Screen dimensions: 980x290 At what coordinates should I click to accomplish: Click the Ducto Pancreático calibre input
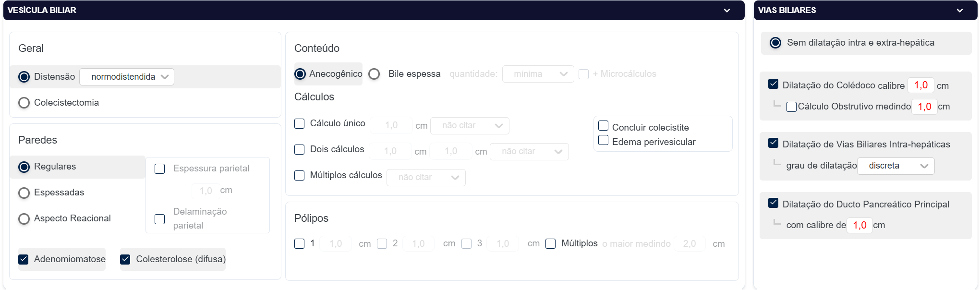859,225
